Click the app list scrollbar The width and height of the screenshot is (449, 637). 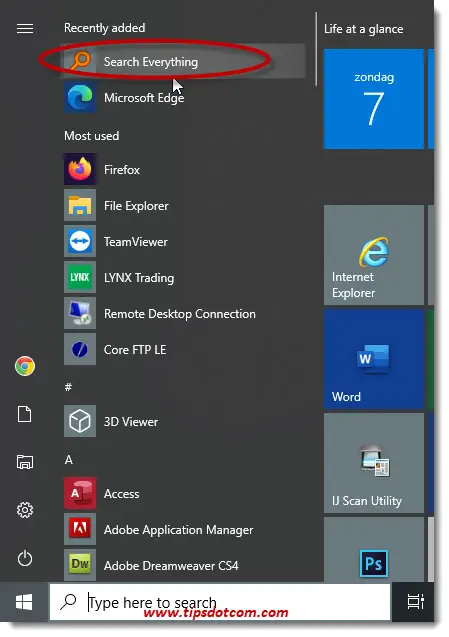click(316, 49)
